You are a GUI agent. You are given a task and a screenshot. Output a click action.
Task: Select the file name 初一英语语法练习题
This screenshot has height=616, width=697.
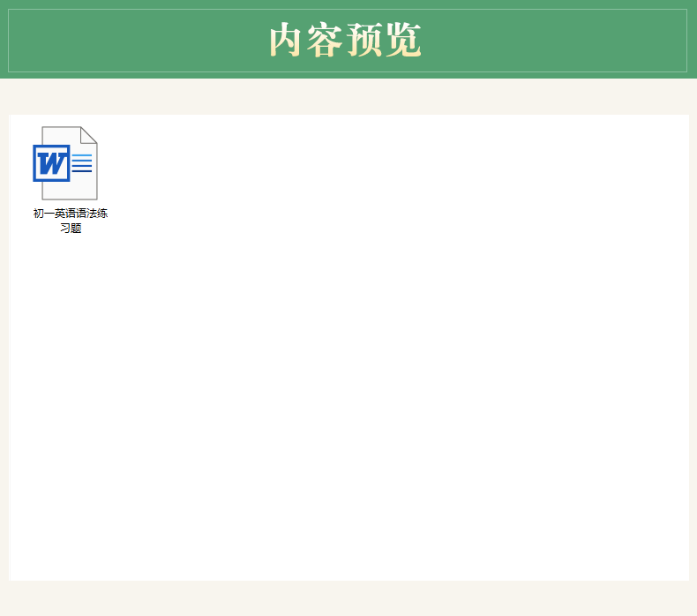point(71,221)
